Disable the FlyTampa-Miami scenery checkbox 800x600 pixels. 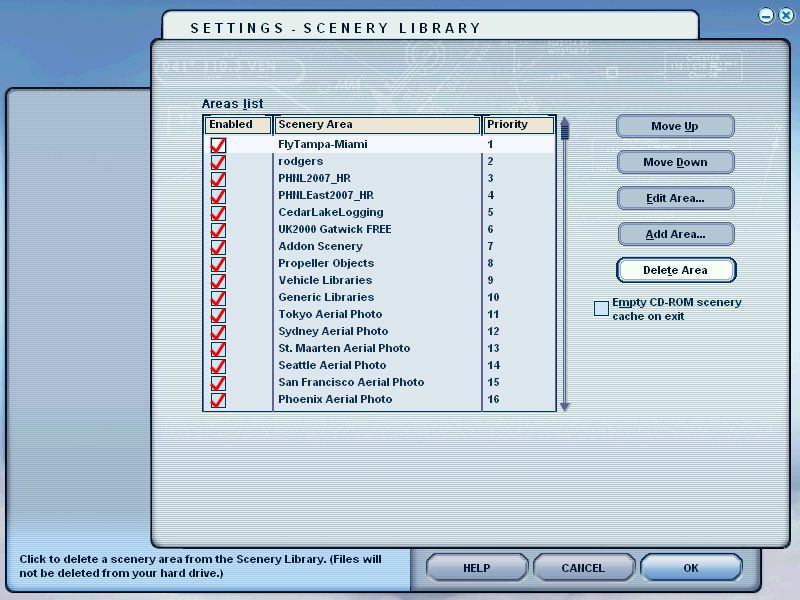218,145
